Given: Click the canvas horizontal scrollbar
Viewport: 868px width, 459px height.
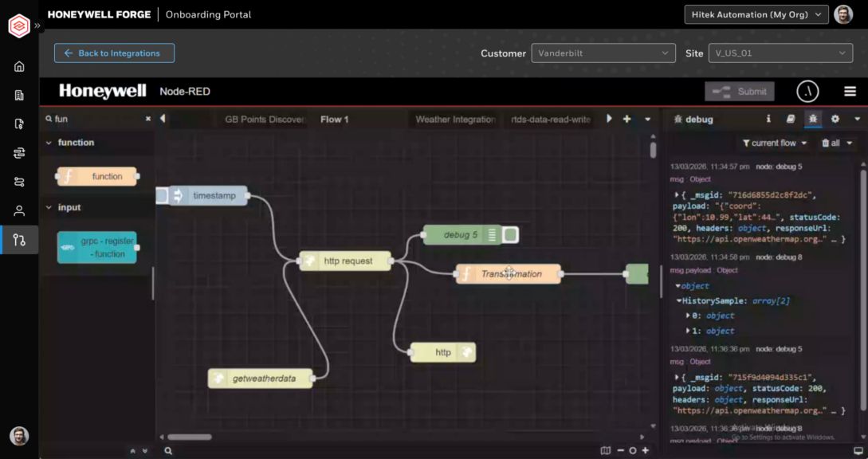Looking at the screenshot, I should tap(190, 437).
